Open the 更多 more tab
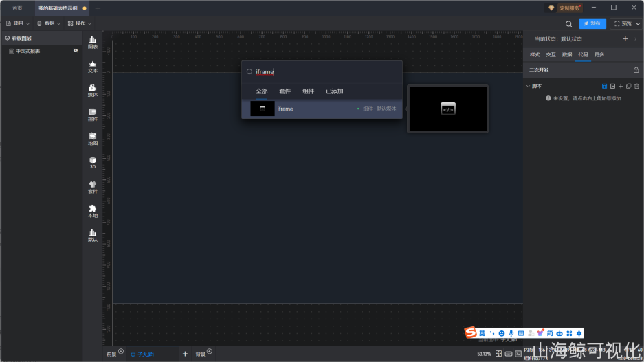 pyautogui.click(x=599, y=54)
